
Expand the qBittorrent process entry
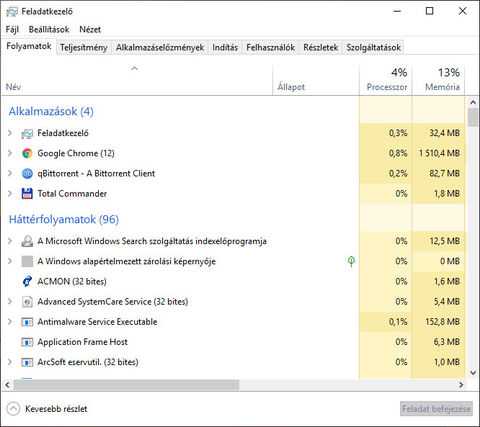tap(10, 173)
